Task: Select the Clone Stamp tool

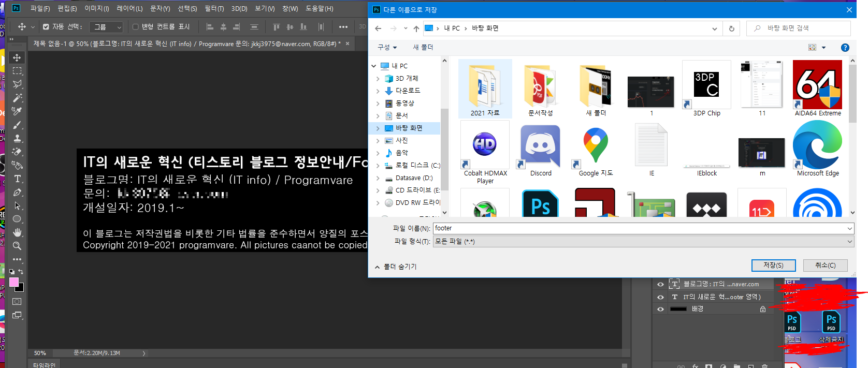Action: pos(17,138)
